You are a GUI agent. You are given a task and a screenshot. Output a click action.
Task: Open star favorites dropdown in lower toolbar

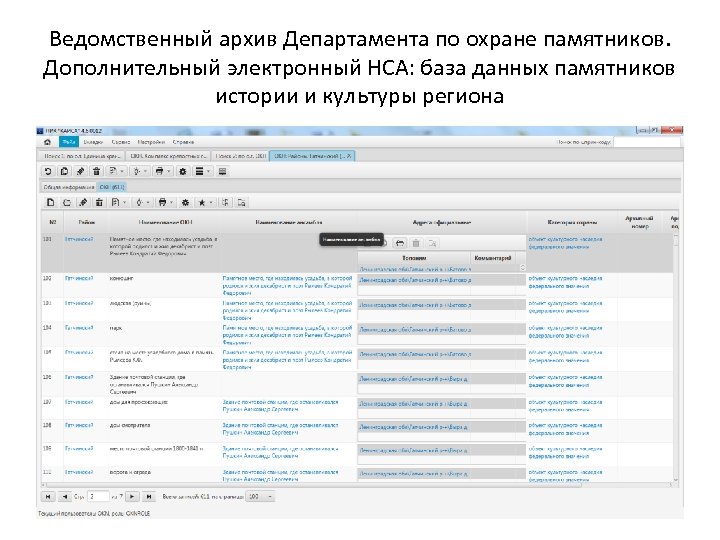[x=205, y=202]
